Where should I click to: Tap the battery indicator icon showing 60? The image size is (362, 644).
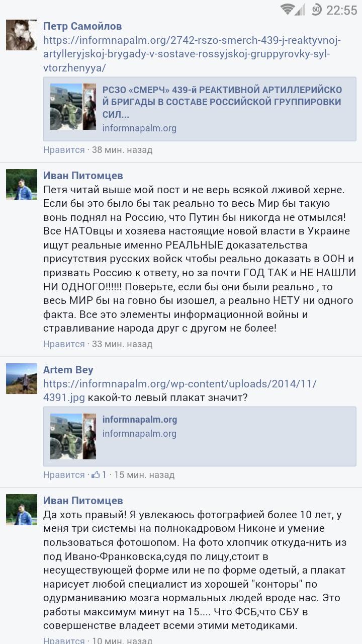tap(316, 10)
